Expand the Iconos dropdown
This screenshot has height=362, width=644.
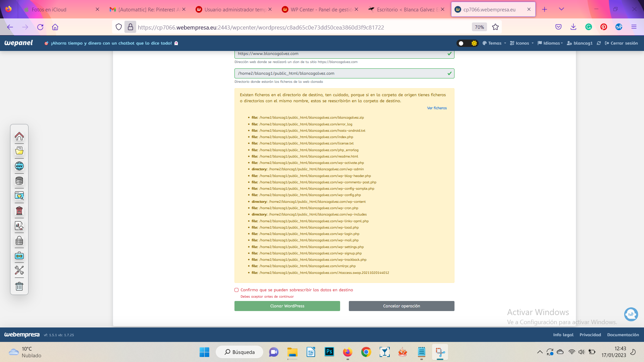[522, 43]
